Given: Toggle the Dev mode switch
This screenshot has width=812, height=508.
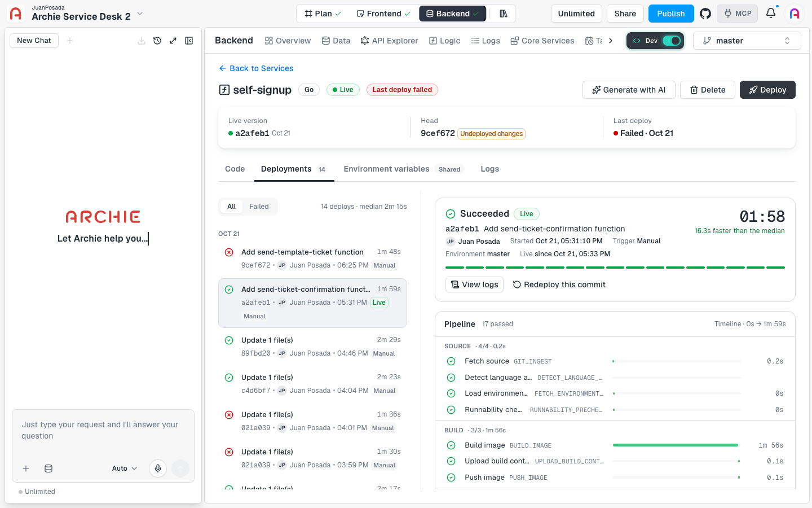Looking at the screenshot, I should click(671, 41).
